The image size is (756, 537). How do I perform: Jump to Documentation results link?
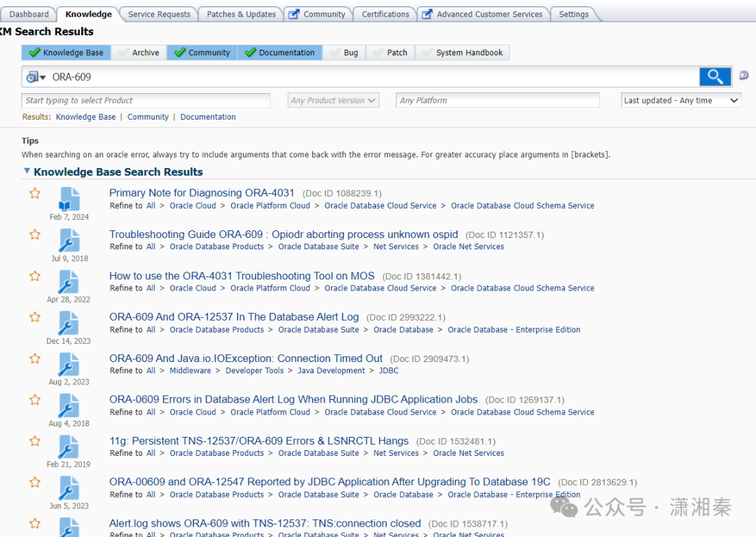[x=208, y=117]
